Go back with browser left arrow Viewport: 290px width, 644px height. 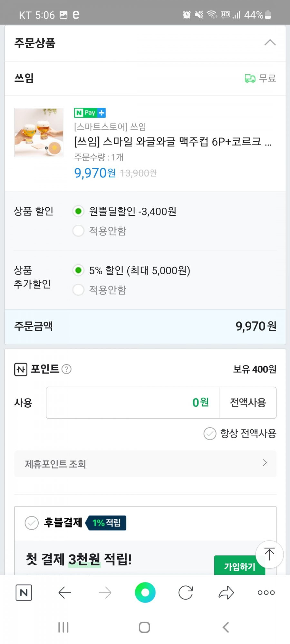point(64,592)
